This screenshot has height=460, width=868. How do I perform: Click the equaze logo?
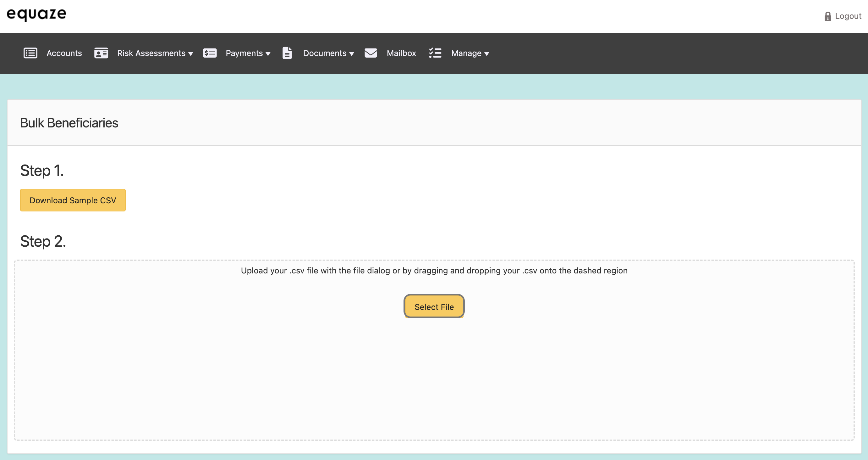(x=36, y=14)
